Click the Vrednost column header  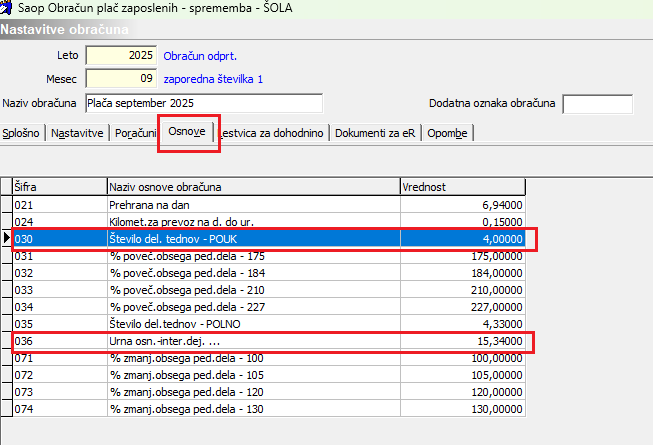coord(463,187)
